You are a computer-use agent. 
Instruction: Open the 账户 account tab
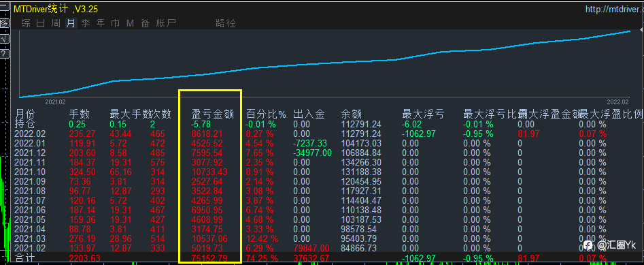pos(166,23)
